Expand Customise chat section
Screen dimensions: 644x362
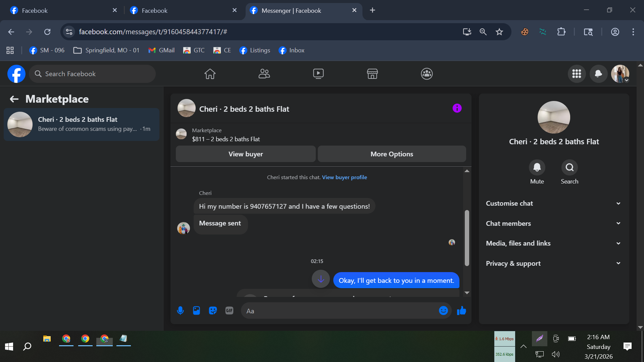pyautogui.click(x=554, y=203)
